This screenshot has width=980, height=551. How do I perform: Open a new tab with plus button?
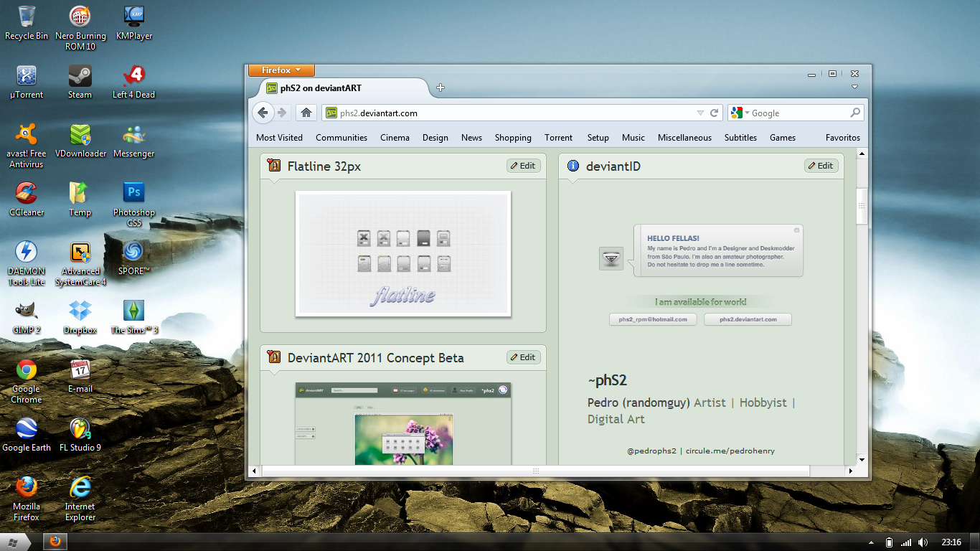point(440,88)
